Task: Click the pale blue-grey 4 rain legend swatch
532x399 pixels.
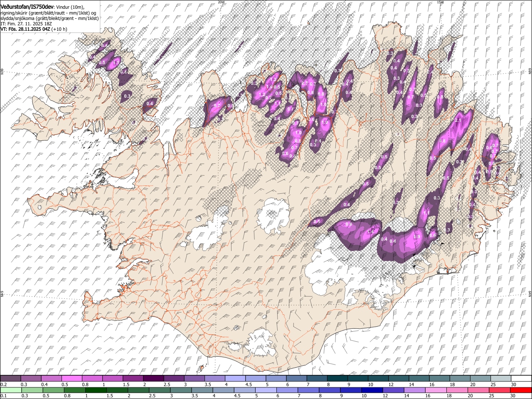Action: coord(223,390)
